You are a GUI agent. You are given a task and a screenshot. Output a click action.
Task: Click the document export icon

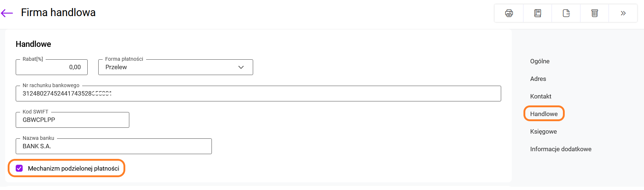pyautogui.click(x=566, y=13)
